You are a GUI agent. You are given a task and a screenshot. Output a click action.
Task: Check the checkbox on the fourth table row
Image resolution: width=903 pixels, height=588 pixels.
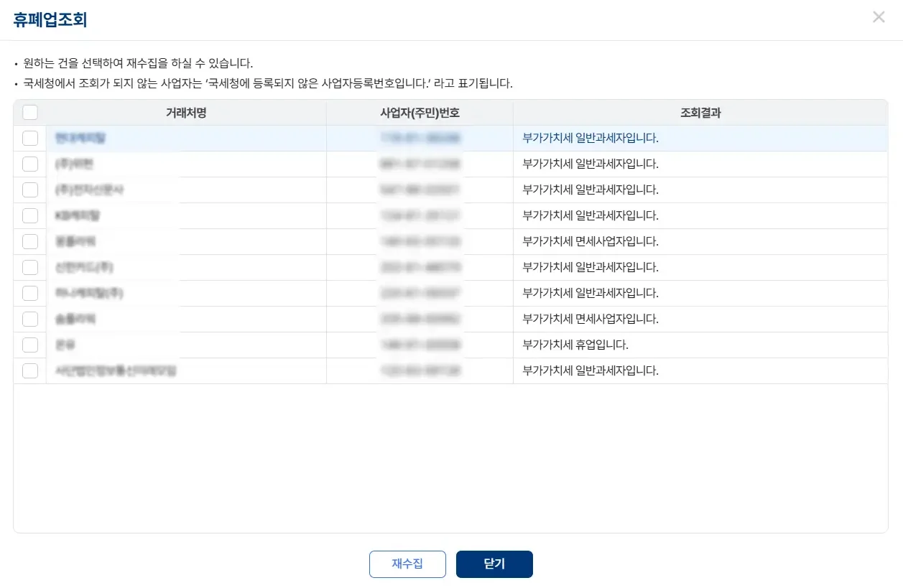[29, 215]
